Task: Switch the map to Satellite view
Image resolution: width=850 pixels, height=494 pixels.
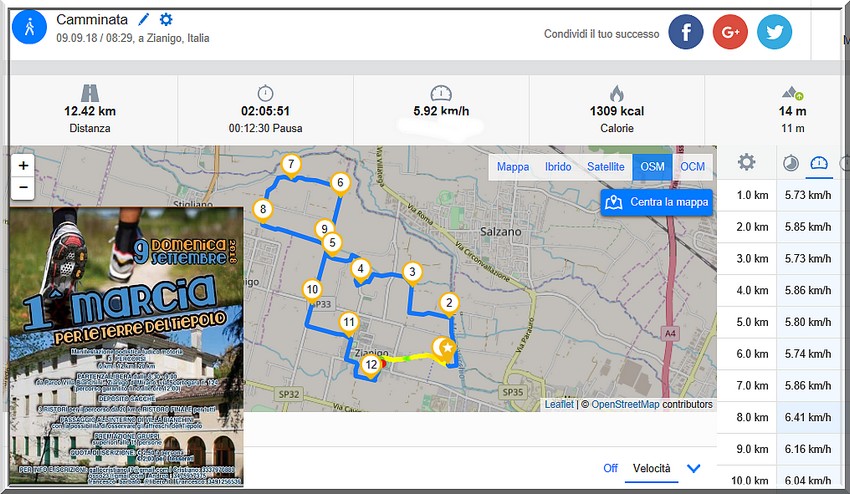Action: click(x=605, y=167)
